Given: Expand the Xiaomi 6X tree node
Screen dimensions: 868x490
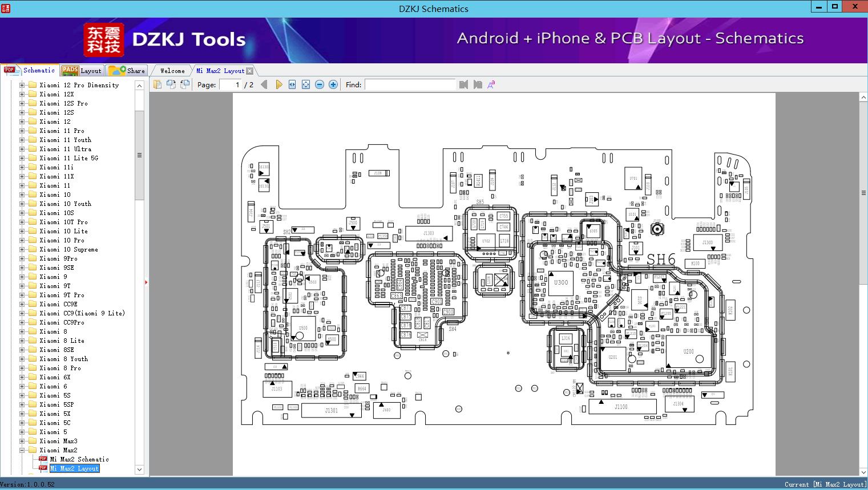Looking at the screenshot, I should click(x=22, y=377).
